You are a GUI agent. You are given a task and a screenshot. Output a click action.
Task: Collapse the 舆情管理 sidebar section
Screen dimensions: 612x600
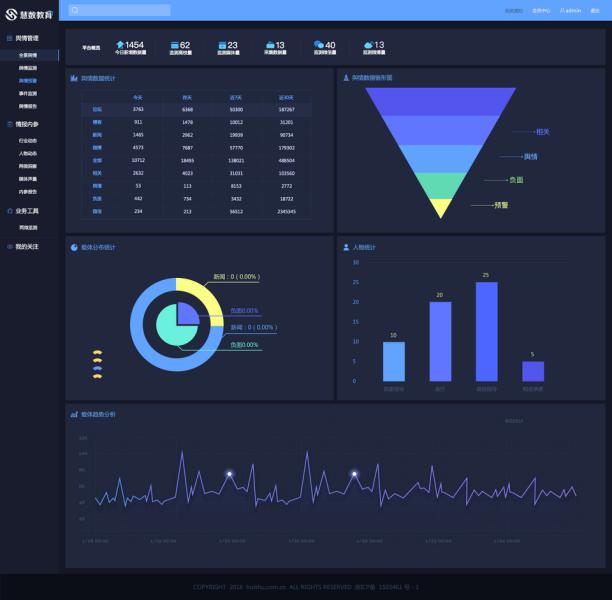(x=27, y=38)
